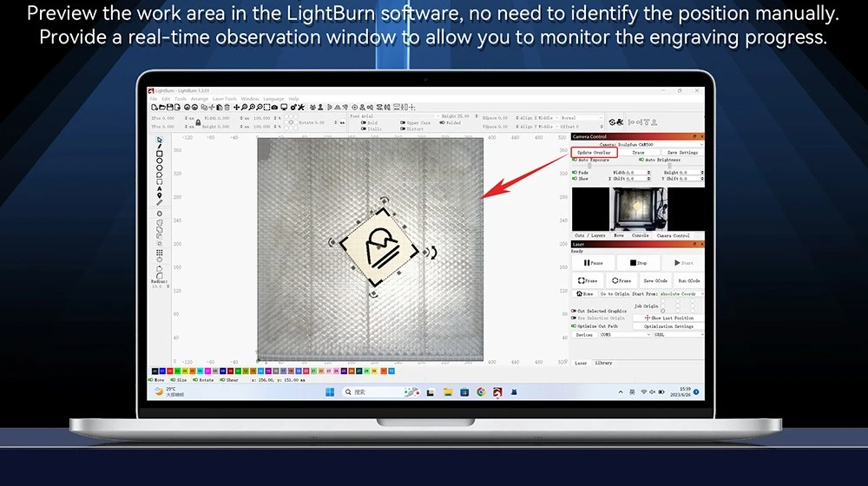Click the Delete trash can icon
868x486 pixels.
coord(227,108)
